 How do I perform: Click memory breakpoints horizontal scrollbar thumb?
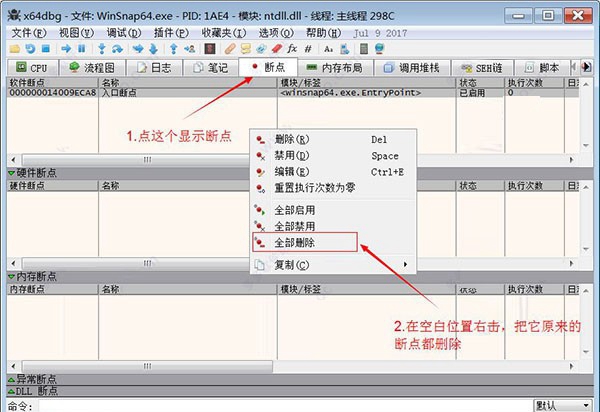147,366
